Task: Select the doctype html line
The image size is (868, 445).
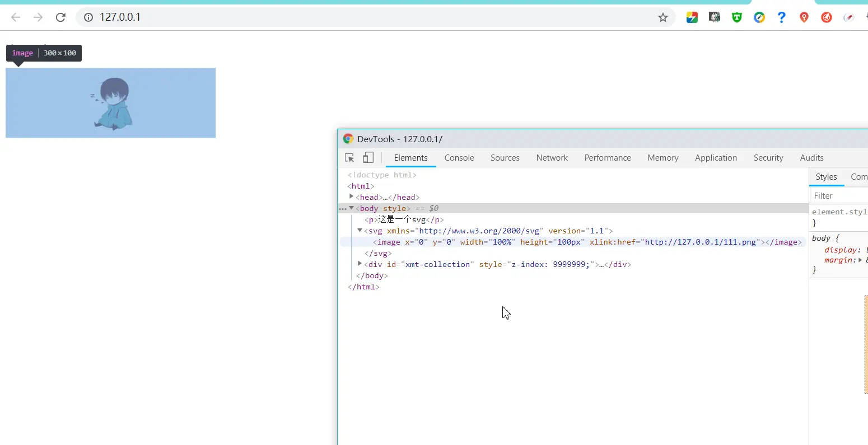Action: 382,175
